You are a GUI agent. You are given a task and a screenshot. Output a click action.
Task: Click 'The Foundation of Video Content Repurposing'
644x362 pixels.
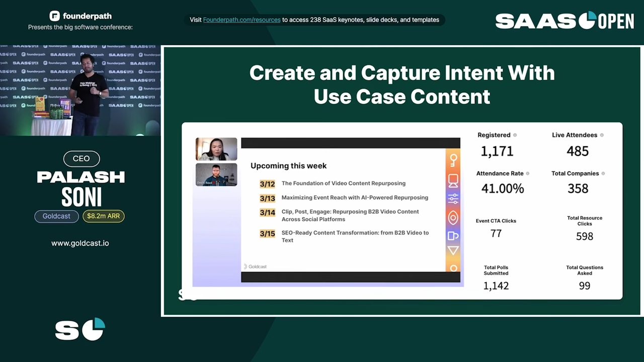click(344, 184)
